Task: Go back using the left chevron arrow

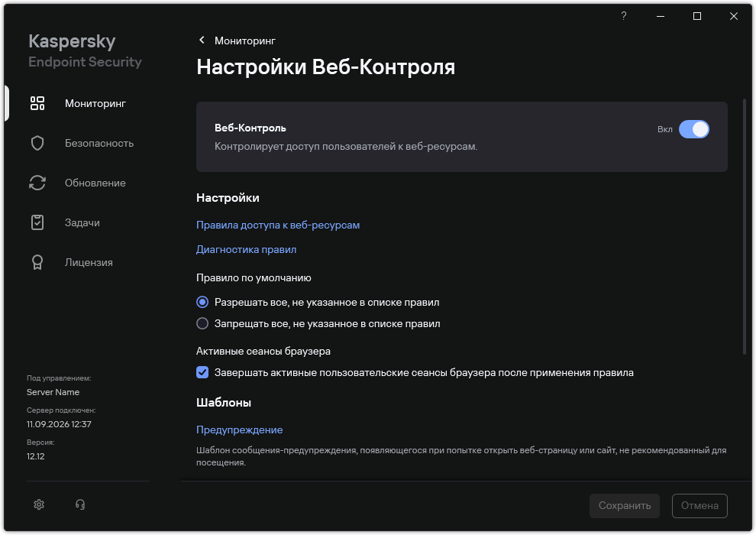Action: 202,41
